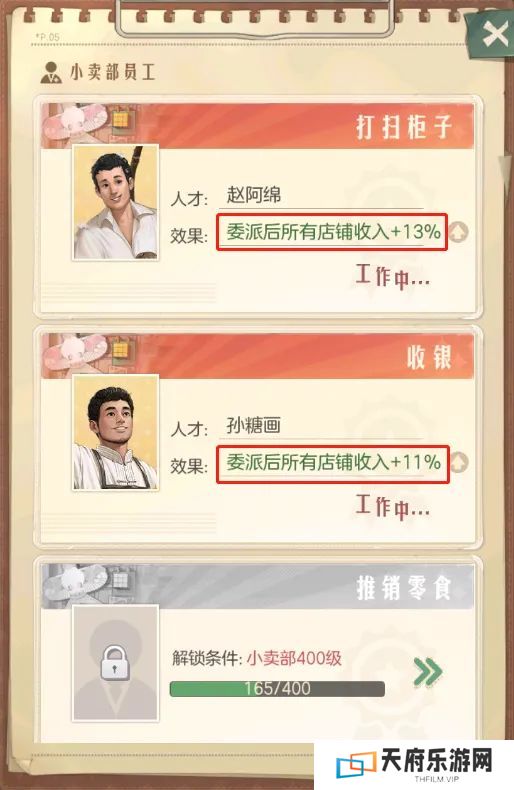The width and height of the screenshot is (514, 790).
Task: Click the 委派后所有店铺收入+11% effect box
Action: point(333,463)
